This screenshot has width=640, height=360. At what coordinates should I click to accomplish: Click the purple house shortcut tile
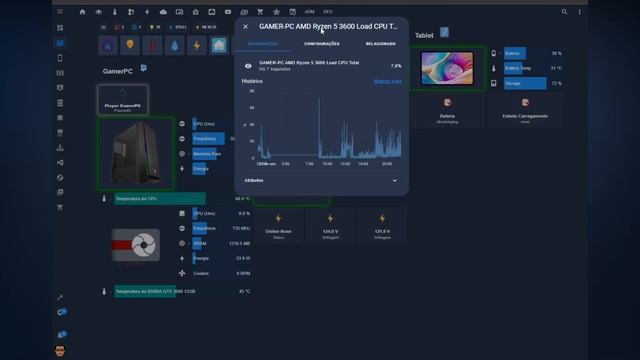click(108, 45)
